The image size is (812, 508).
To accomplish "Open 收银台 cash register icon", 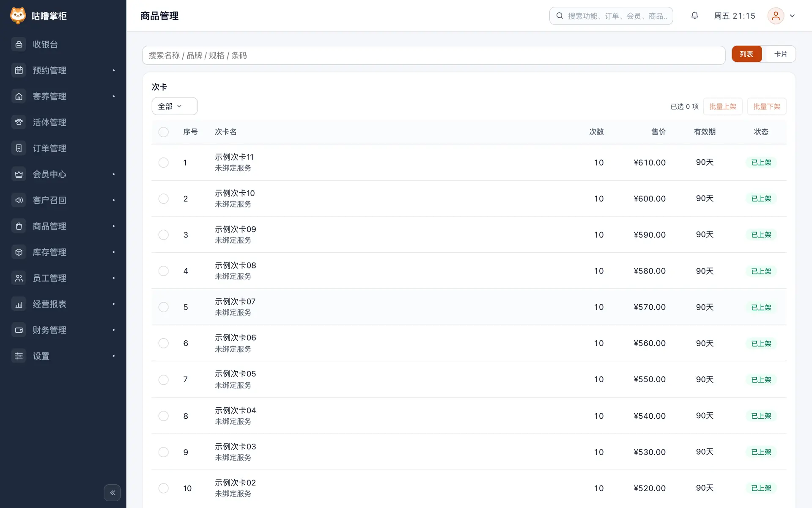I will pyautogui.click(x=19, y=44).
